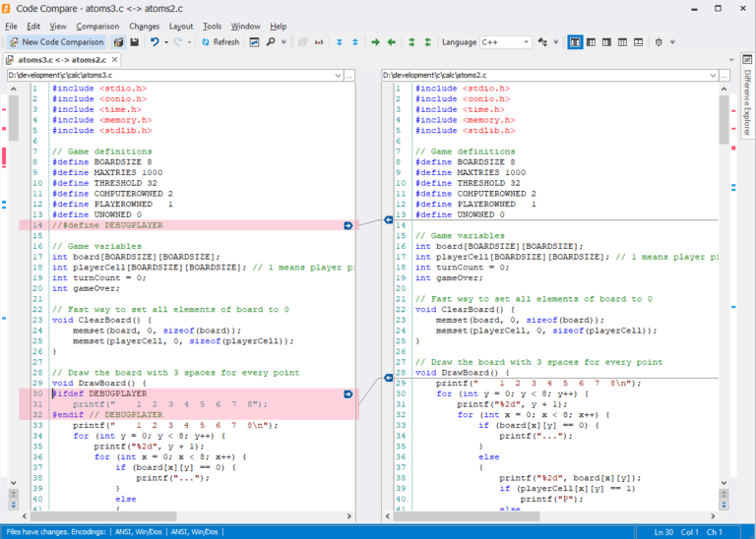Open the last toolbar dropdown arrow

[672, 42]
